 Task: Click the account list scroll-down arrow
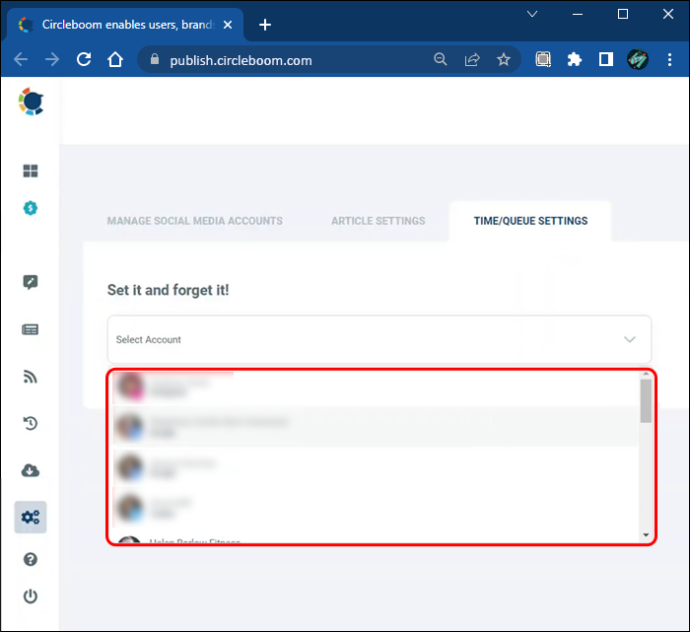(x=646, y=535)
